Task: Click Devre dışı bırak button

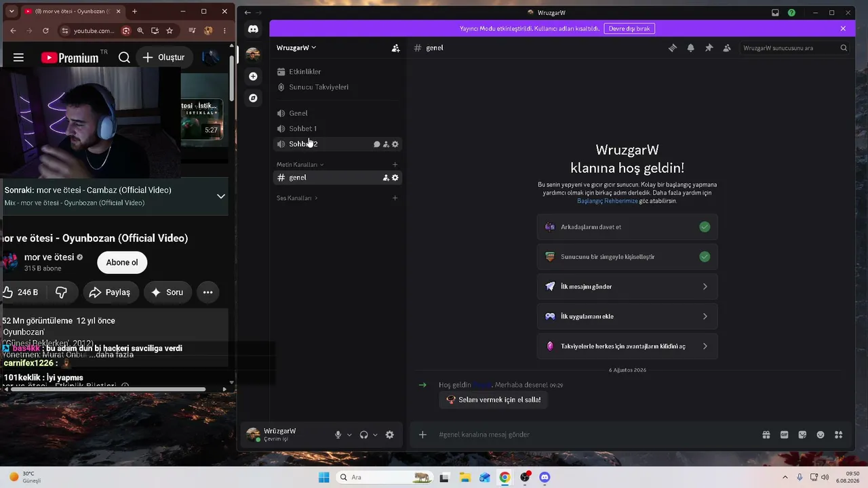Action: [x=629, y=28]
